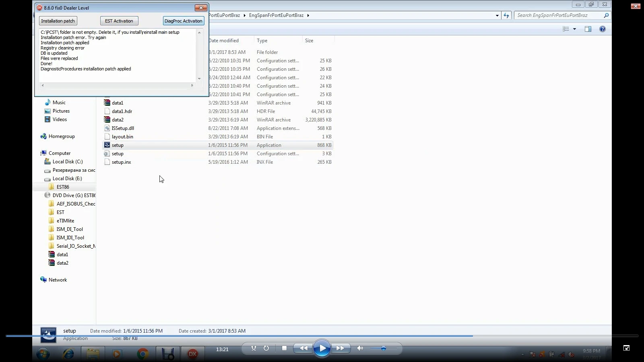The width and height of the screenshot is (644, 362).
Task: Open the view options dropdown arrow
Action: click(x=574, y=29)
